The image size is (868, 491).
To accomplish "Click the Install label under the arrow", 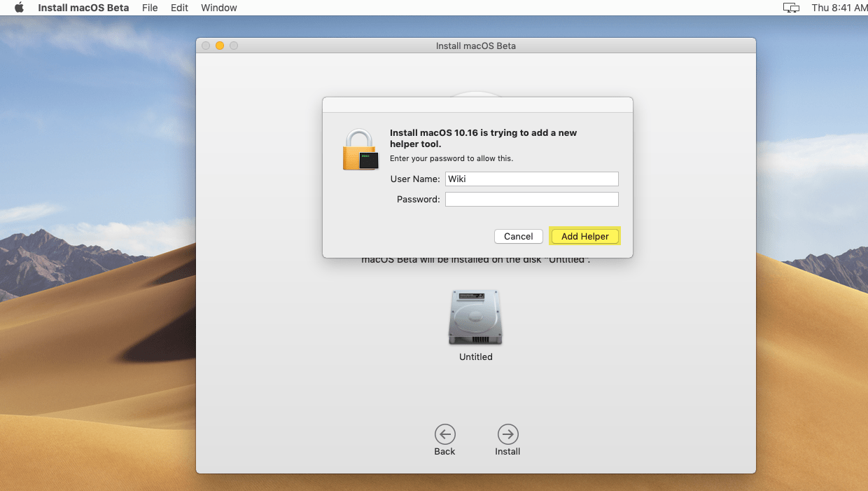I will (507, 452).
